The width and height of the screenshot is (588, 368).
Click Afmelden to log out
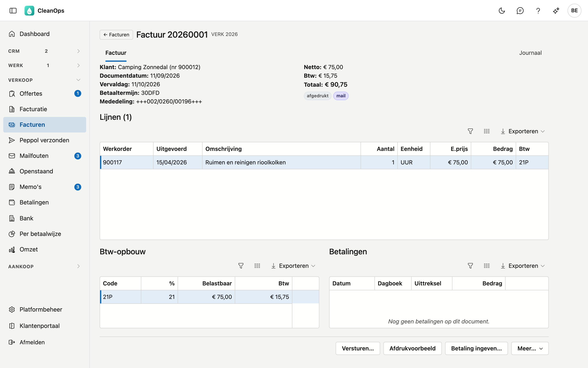click(45, 342)
